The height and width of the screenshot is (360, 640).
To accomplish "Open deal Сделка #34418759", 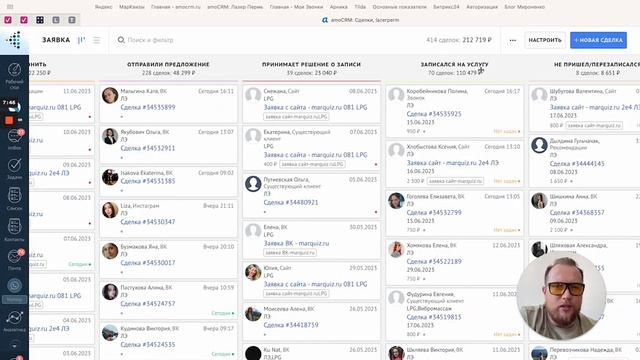I will 291,325.
